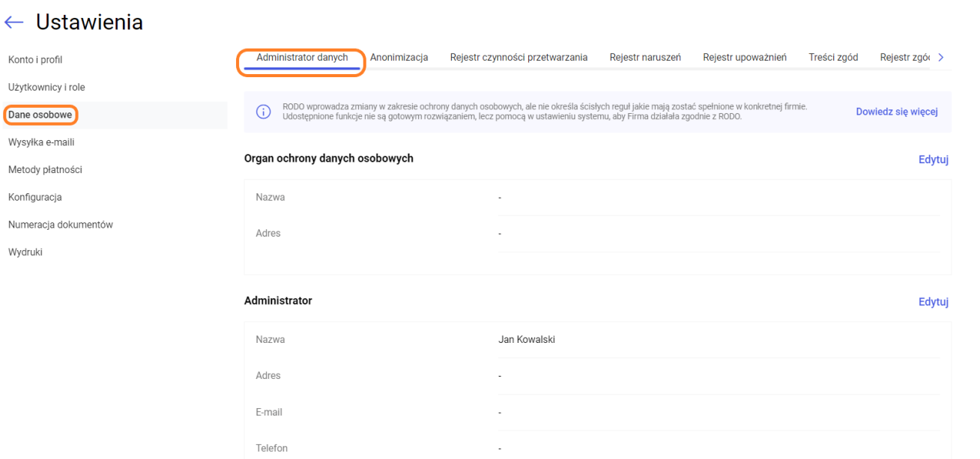
Task: Click the back arrow next to Ustawienia
Action: (x=13, y=23)
